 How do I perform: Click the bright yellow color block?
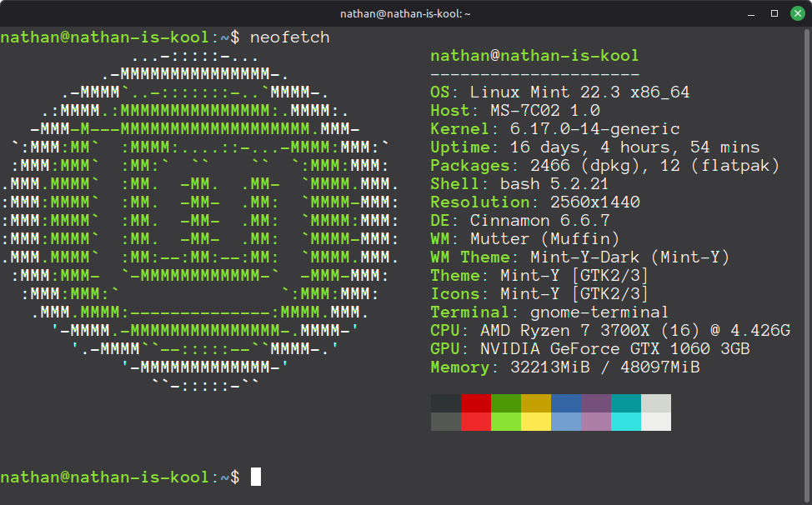pyautogui.click(x=536, y=422)
